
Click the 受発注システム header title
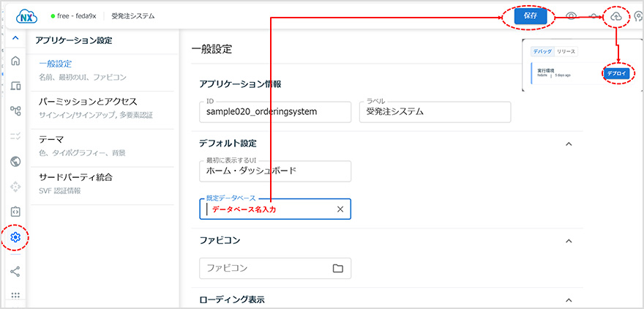133,16
